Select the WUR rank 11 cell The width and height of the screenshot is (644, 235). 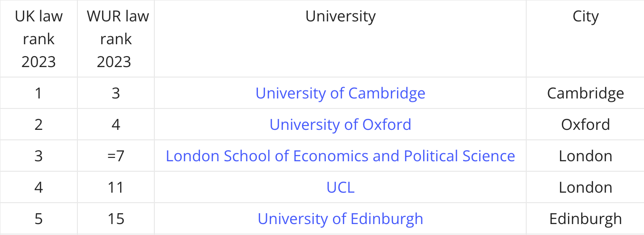tap(116, 187)
